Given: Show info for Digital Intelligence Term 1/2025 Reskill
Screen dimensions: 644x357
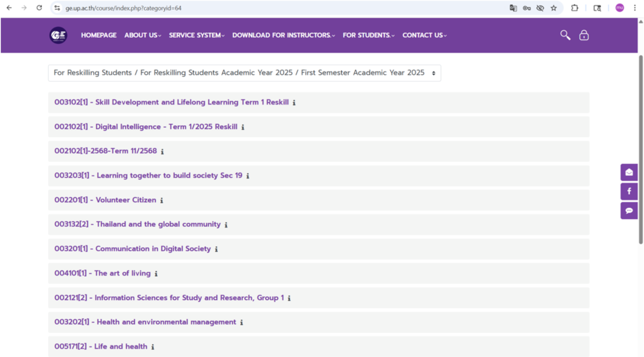Looking at the screenshot, I should pos(243,127).
